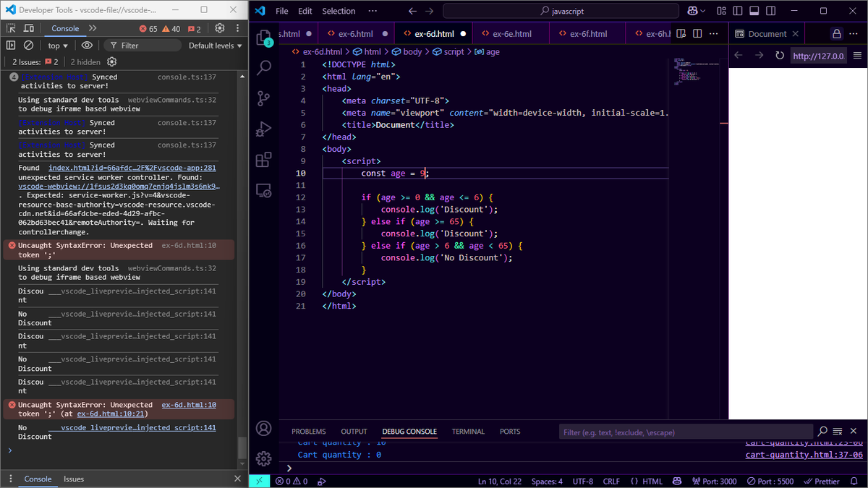
Task: Clear the debug console list icon
Action: [x=837, y=432]
